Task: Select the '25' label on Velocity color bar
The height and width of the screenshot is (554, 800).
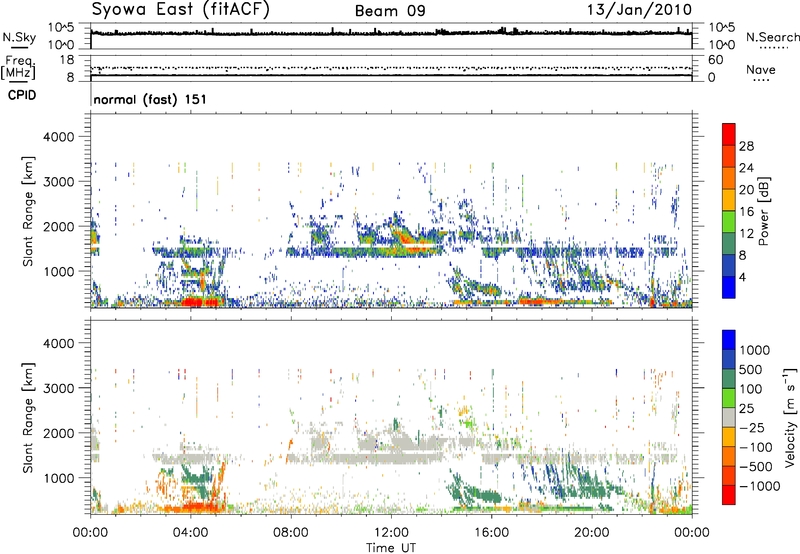Action: tap(747, 408)
